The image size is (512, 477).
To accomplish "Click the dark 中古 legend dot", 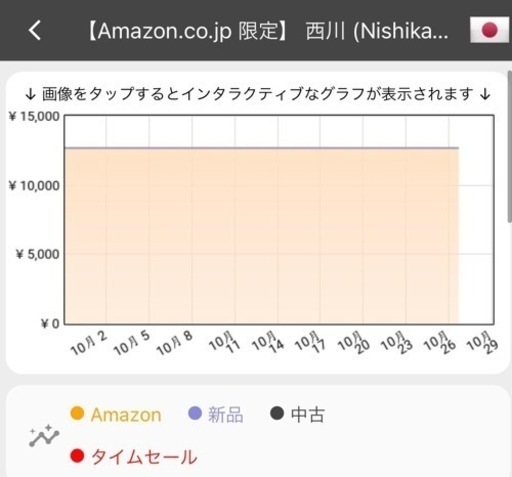I will click(x=277, y=414).
